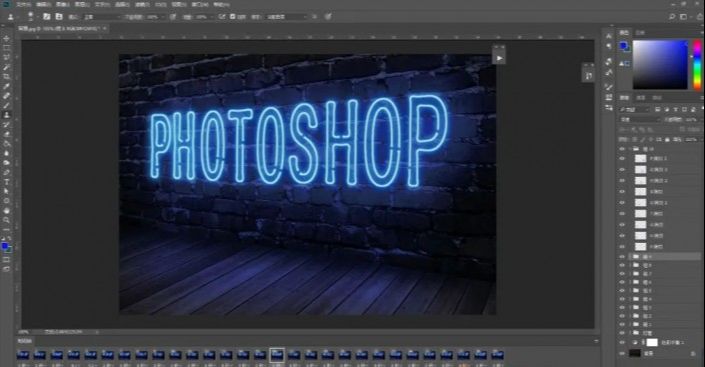Screen dimensions: 705x367
Task: Select the highlighted frame thumbnail in timeline
Action: tap(277, 355)
